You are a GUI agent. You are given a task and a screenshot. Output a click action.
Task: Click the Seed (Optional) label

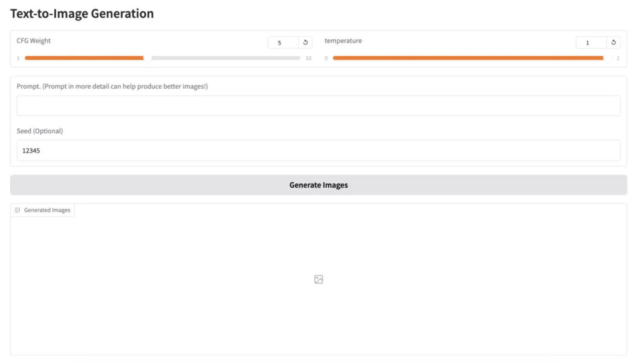39,131
